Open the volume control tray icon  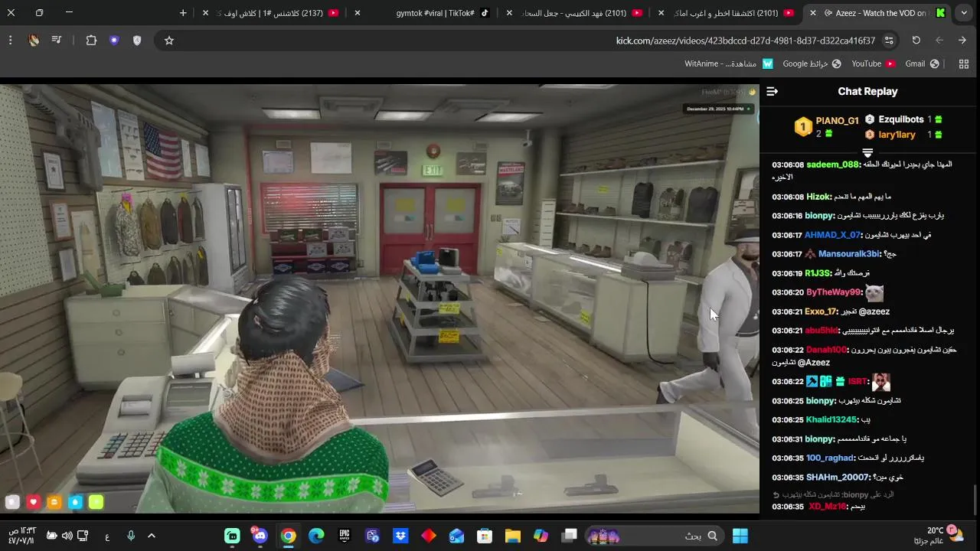67,536
